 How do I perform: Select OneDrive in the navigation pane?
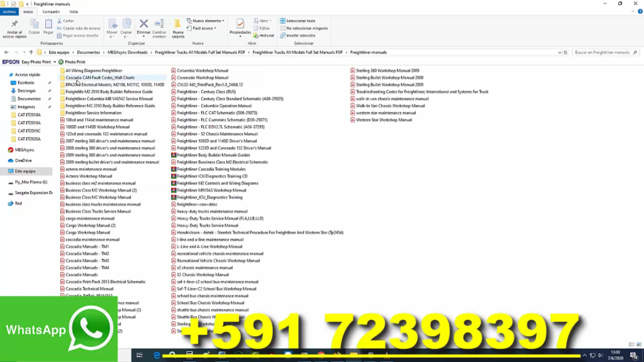[x=23, y=161]
